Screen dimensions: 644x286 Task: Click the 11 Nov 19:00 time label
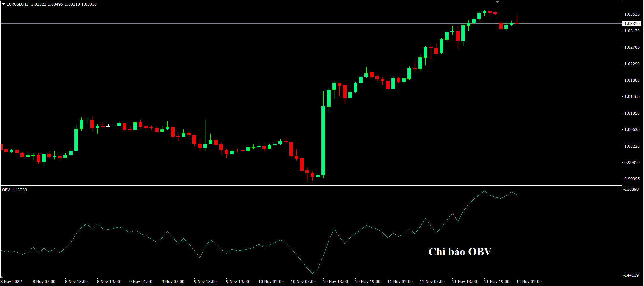pyautogui.click(x=497, y=282)
